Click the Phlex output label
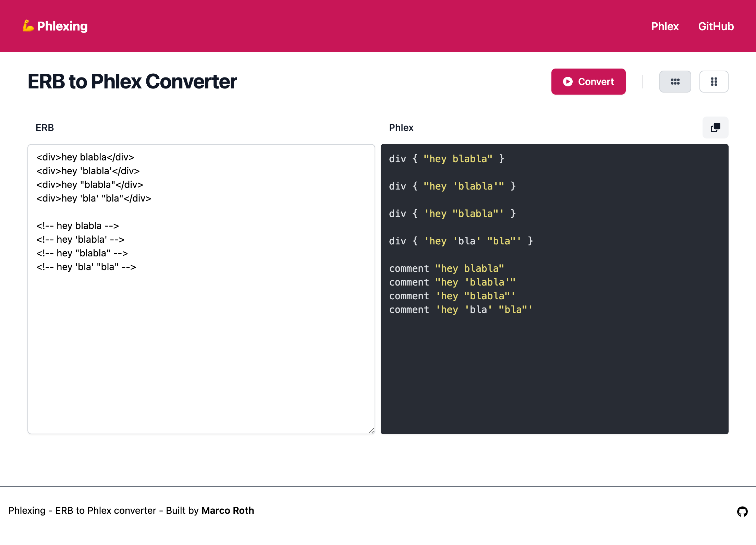Image resolution: width=756 pixels, height=545 pixels. click(x=401, y=128)
